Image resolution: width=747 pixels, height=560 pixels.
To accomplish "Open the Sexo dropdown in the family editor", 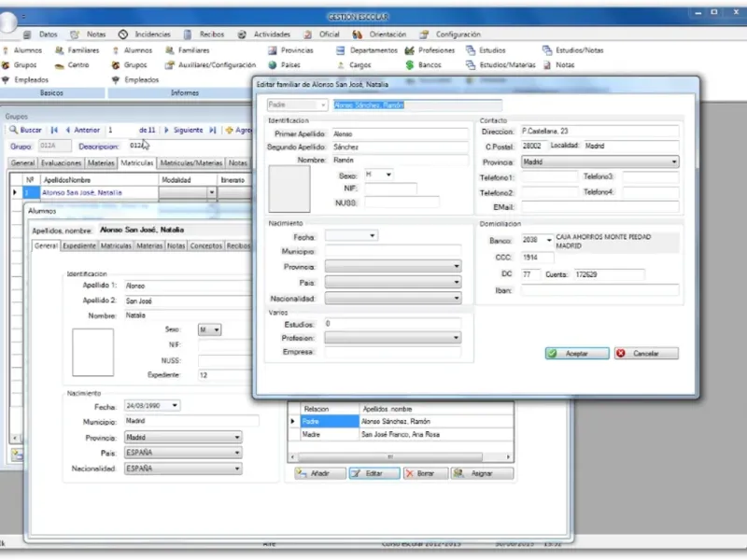I will 388,175.
